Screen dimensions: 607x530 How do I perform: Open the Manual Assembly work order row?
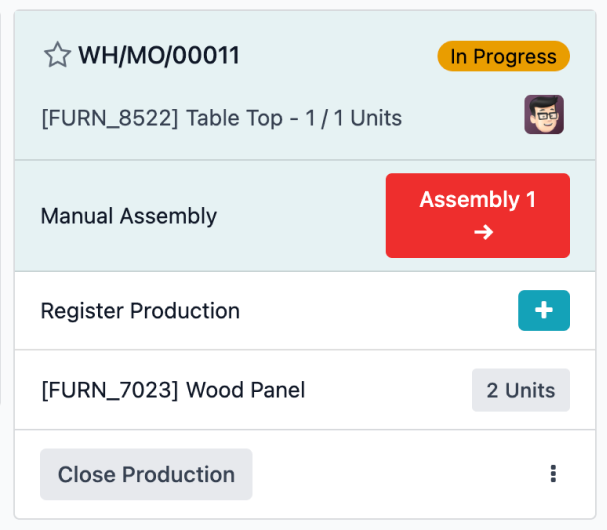pyautogui.click(x=305, y=216)
